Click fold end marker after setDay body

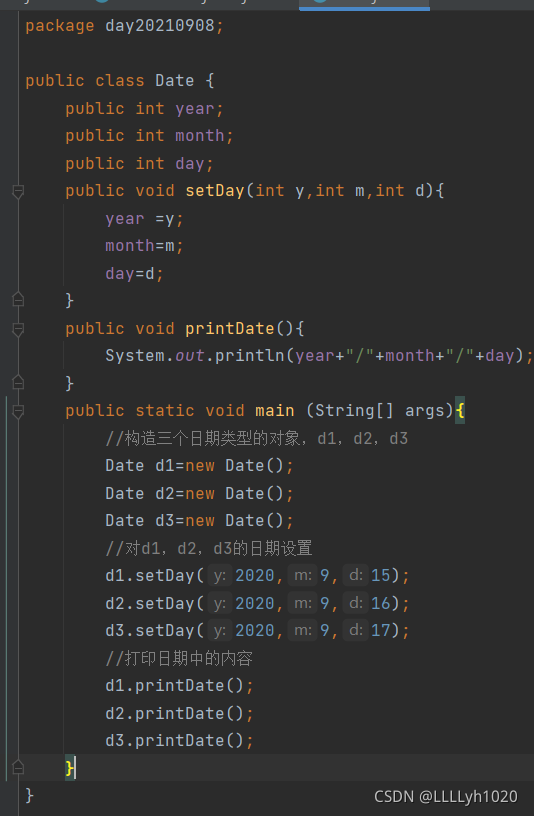tap(18, 300)
